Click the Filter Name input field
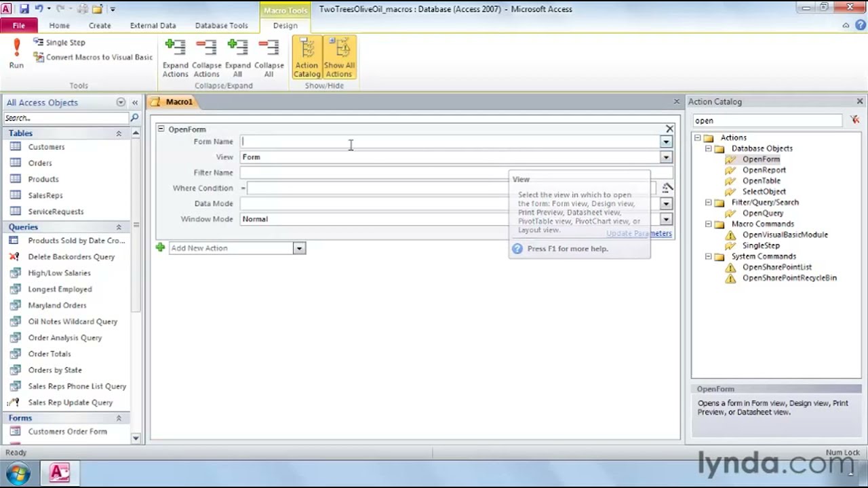The width and height of the screenshot is (868, 488). pyautogui.click(x=456, y=173)
